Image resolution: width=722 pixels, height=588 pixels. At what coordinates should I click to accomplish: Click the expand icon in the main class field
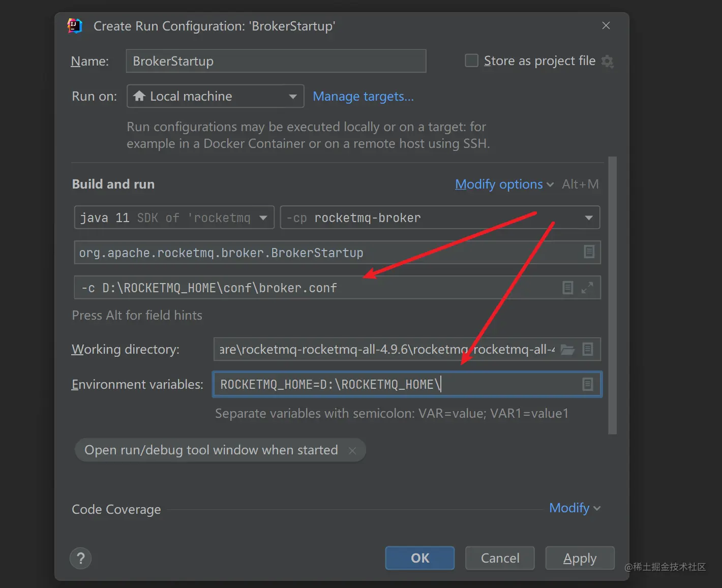click(x=589, y=252)
